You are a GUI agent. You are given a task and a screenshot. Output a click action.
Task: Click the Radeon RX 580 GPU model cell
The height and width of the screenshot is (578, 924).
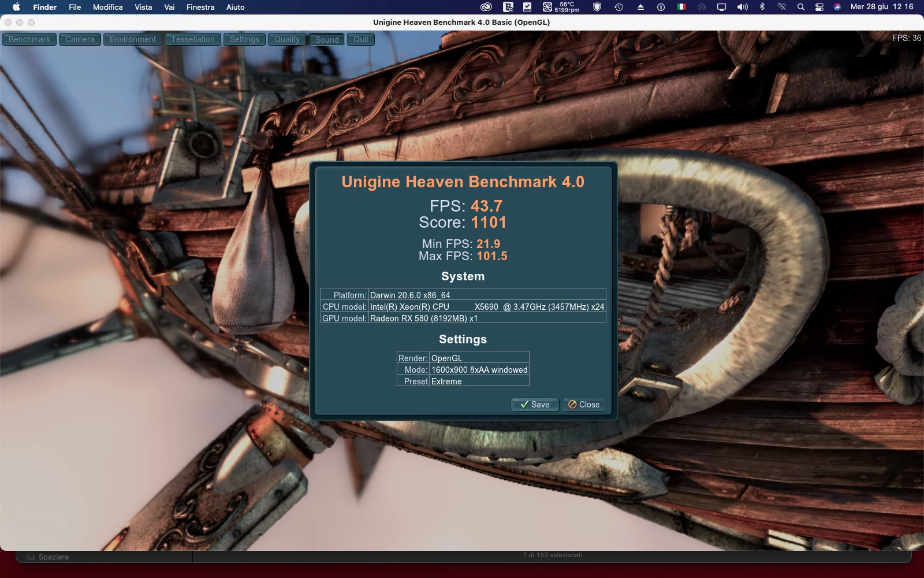(487, 318)
